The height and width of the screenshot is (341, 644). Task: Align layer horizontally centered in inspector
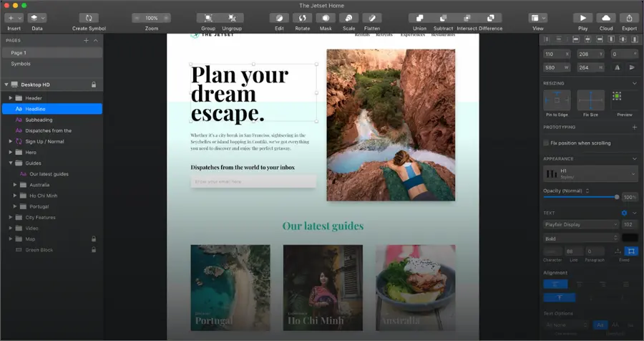587,39
